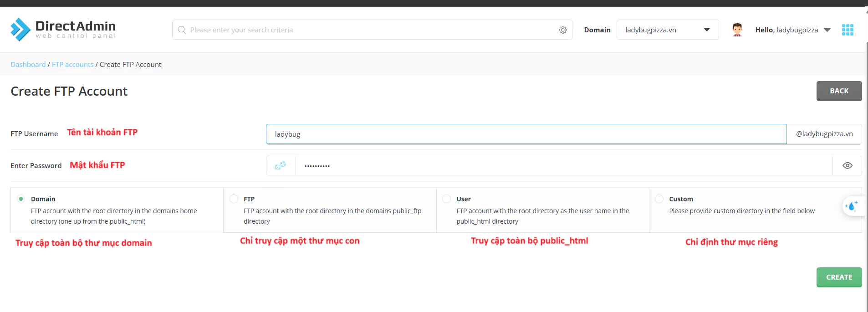Open the Domain dropdown ladybugpizza.vn
868x312 pixels.
pyautogui.click(x=668, y=30)
